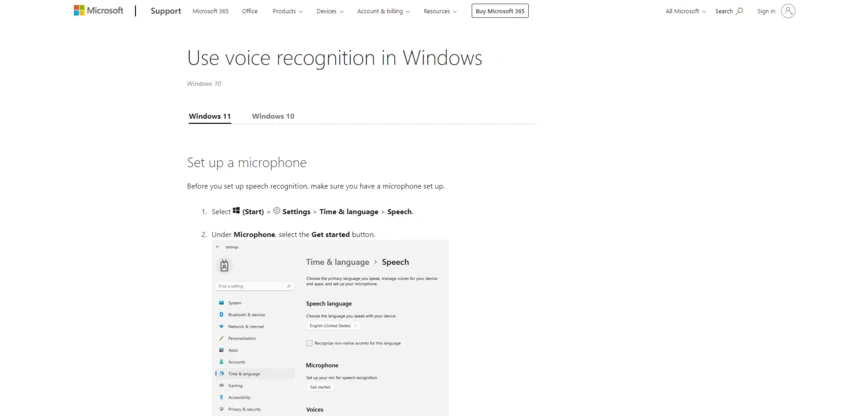Image resolution: width=864 pixels, height=416 pixels.
Task: Click the Sign in link
Action: pos(766,11)
